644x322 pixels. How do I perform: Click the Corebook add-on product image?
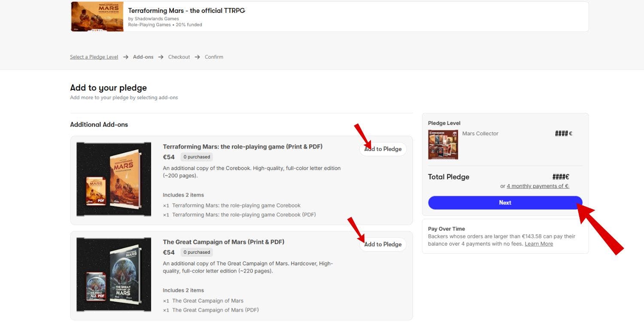[114, 179]
